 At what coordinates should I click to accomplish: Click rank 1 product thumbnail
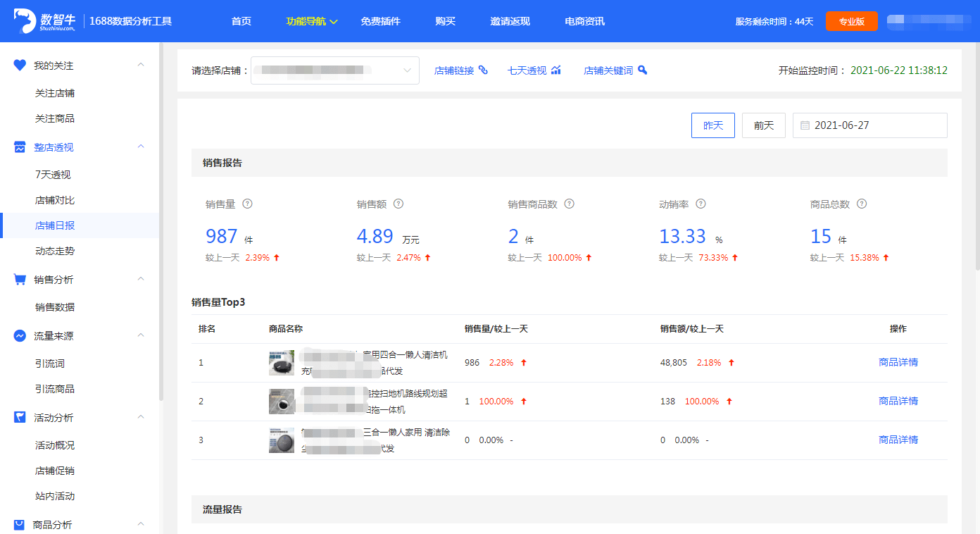(x=282, y=363)
